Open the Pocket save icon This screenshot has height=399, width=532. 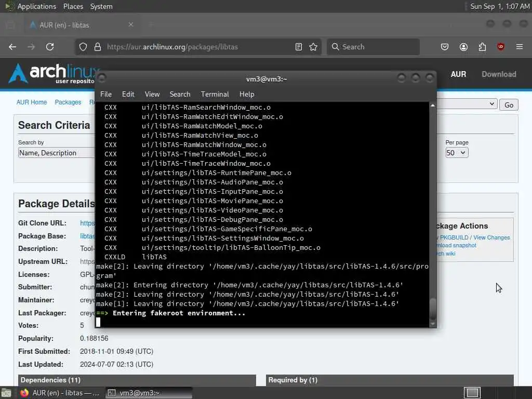[x=445, y=47]
